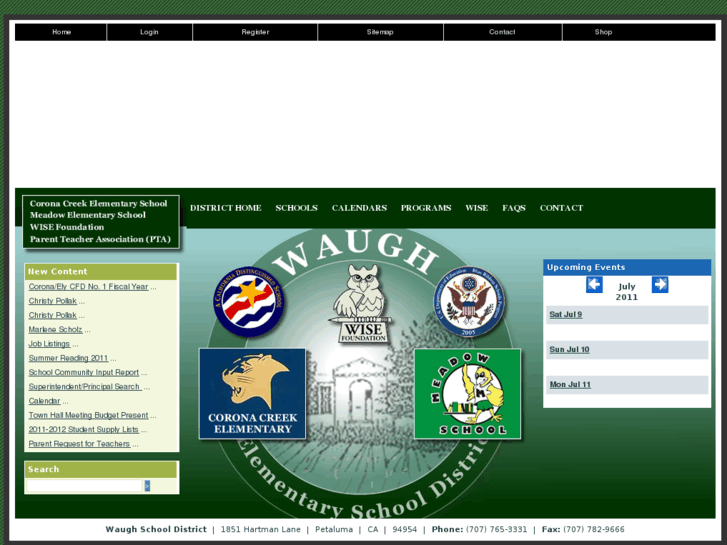The width and height of the screenshot is (727, 545).
Task: Open WISE Foundation quick link
Action: (x=67, y=227)
